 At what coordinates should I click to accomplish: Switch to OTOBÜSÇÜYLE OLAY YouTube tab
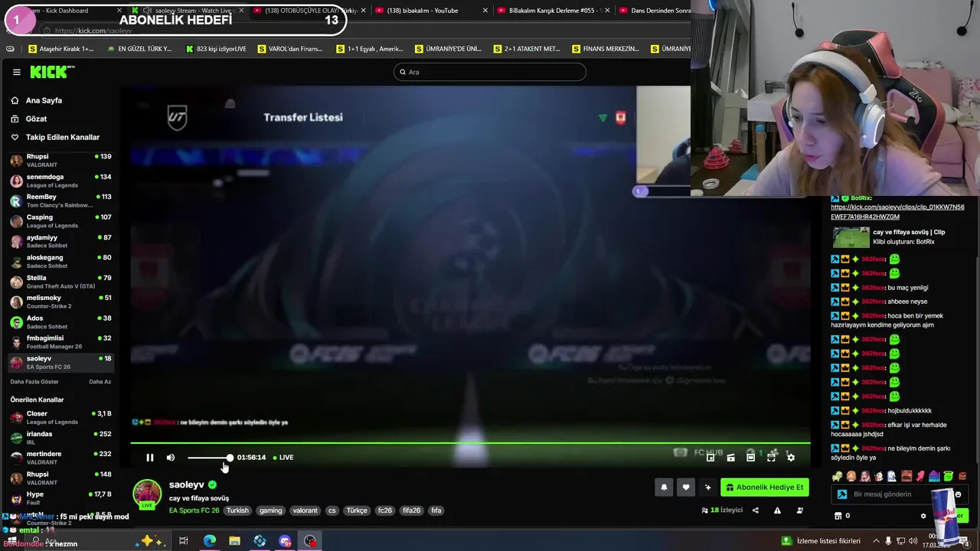pyautogui.click(x=310, y=10)
